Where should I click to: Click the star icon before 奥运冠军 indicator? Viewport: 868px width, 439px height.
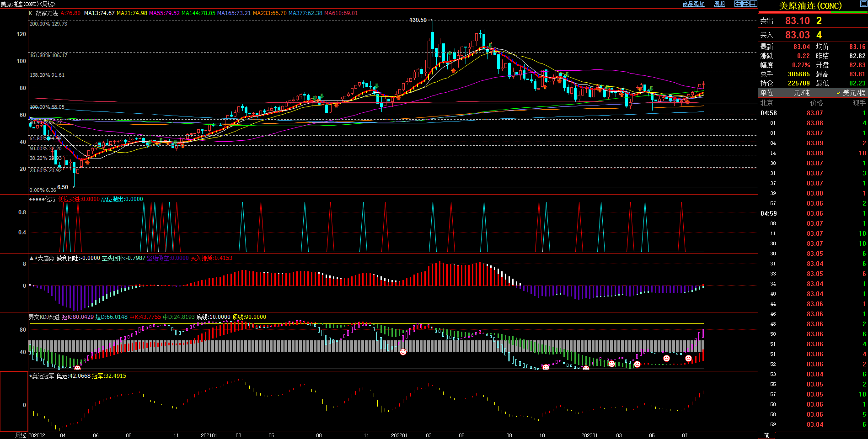point(31,376)
